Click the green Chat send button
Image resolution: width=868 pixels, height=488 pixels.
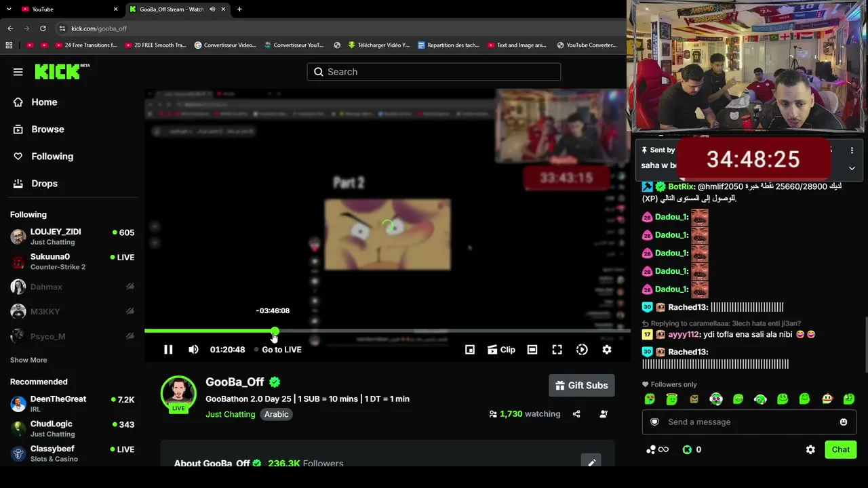pyautogui.click(x=840, y=449)
